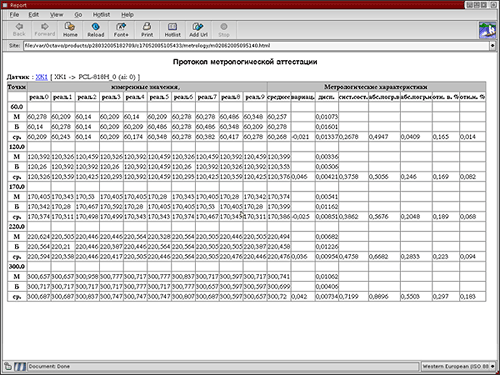Viewport: 500px width, 375px height.
Task: Click the Stop loading icon
Action: click(224, 30)
